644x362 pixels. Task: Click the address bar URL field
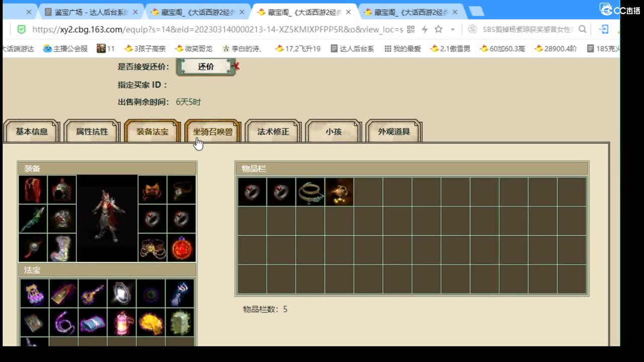(x=218, y=30)
